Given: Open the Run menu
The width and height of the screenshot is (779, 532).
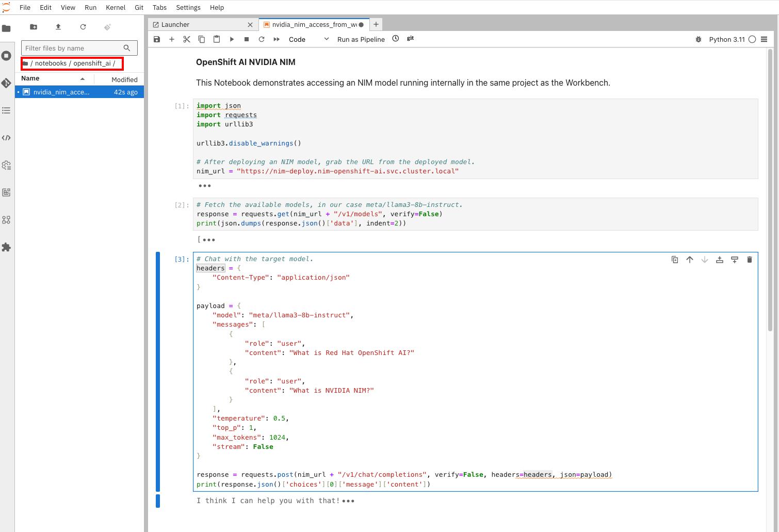Looking at the screenshot, I should coord(90,7).
